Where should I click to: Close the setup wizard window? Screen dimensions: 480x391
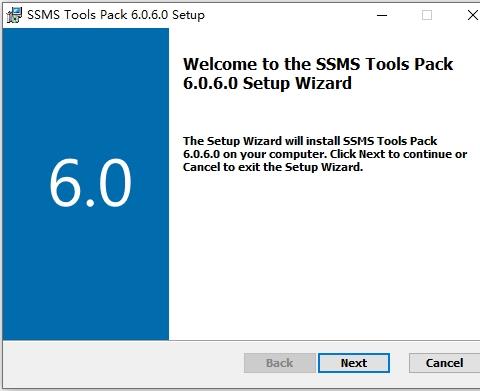[473, 15]
